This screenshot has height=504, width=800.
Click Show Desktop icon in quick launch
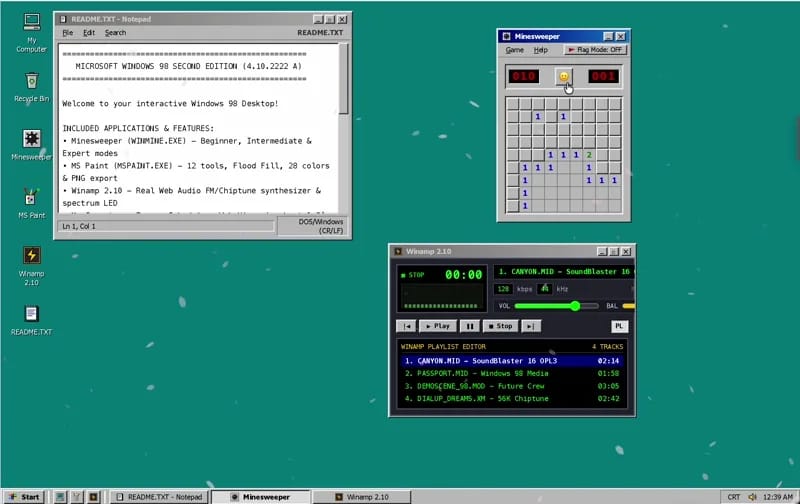click(60, 497)
